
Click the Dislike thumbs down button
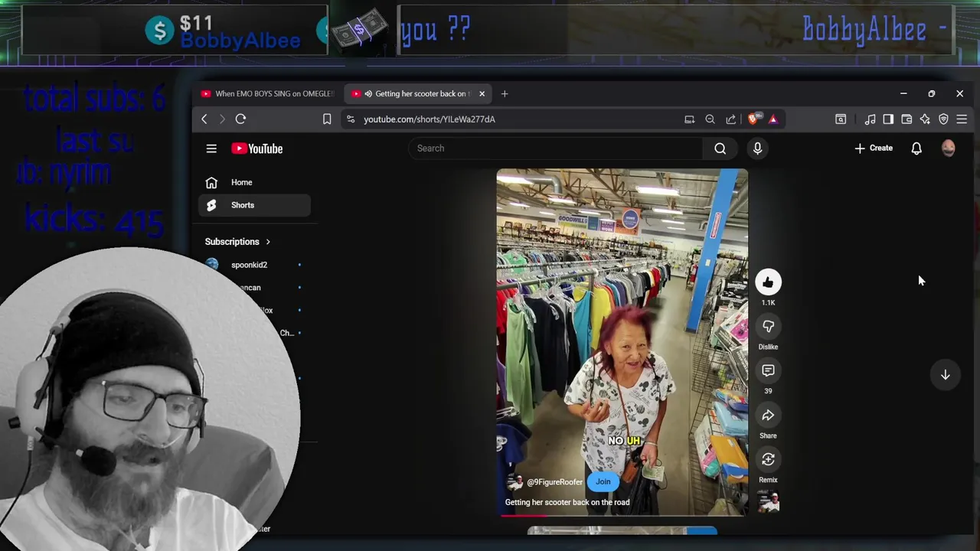768,327
